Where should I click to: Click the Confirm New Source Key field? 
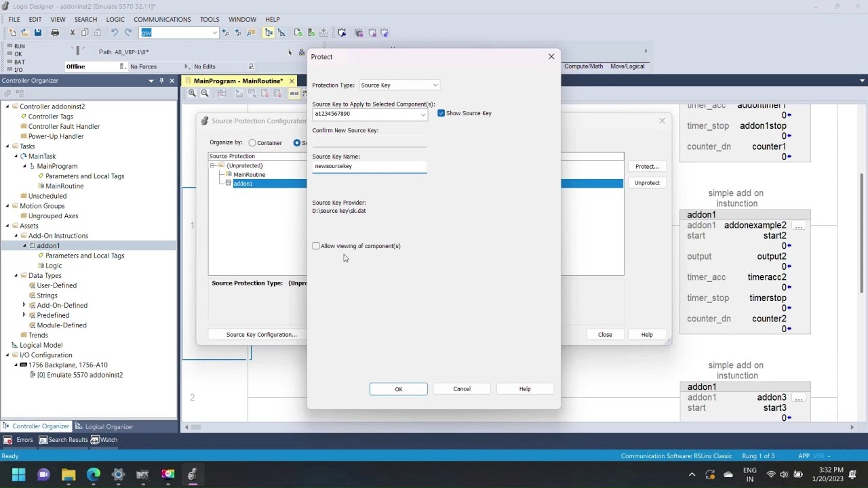pyautogui.click(x=370, y=141)
